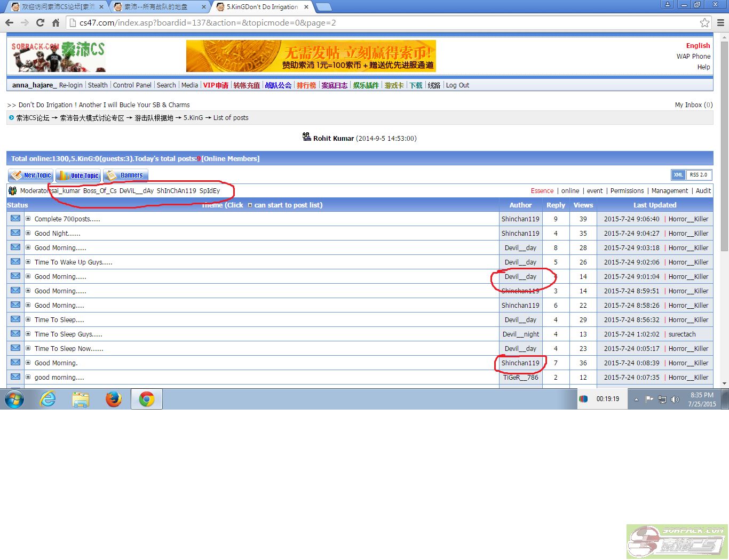
Task: Switch to the first browser tab
Action: [56, 7]
